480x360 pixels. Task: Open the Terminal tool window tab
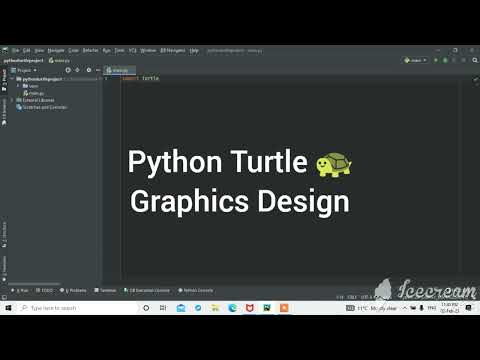point(105,291)
